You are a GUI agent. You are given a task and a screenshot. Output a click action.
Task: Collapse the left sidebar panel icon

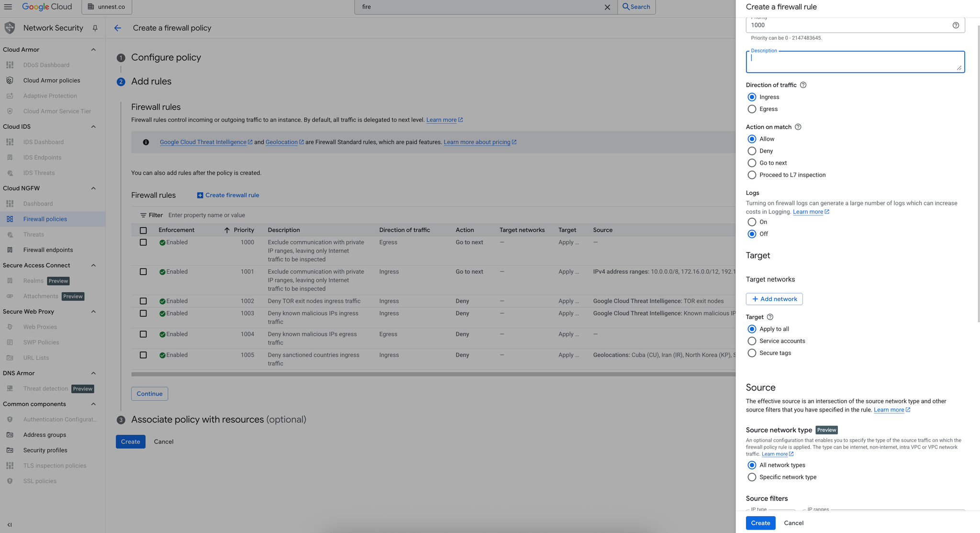10,524
